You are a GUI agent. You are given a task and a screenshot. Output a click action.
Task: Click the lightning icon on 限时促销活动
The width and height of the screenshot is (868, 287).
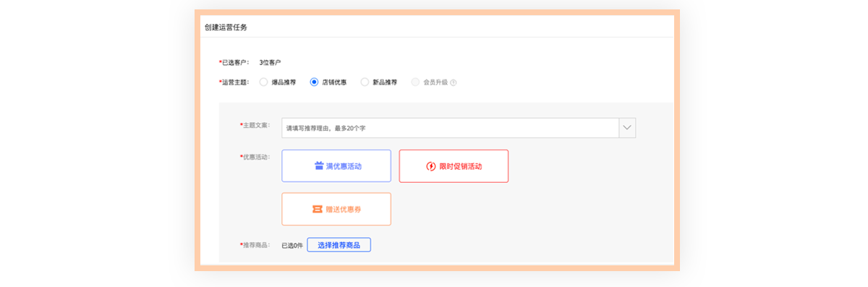[x=431, y=166]
